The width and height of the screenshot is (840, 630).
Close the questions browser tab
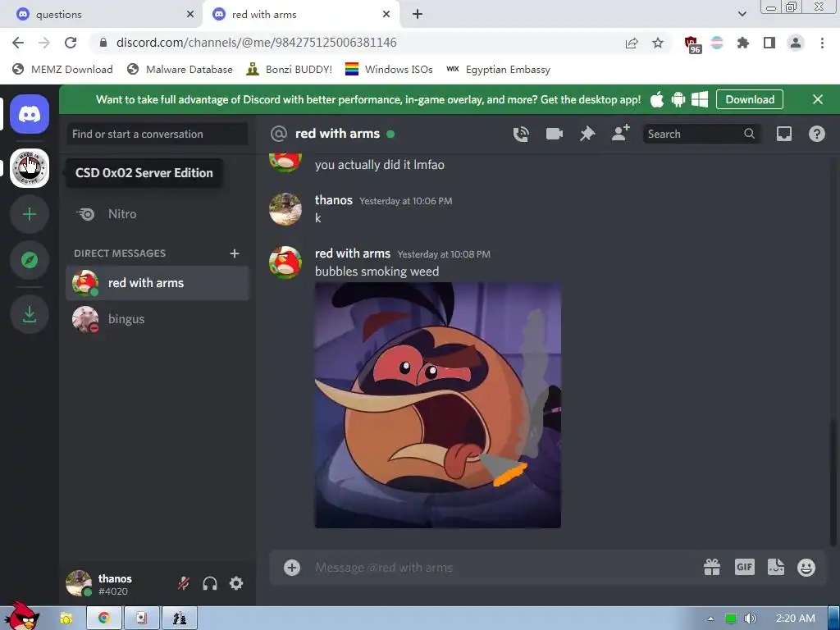tap(190, 15)
